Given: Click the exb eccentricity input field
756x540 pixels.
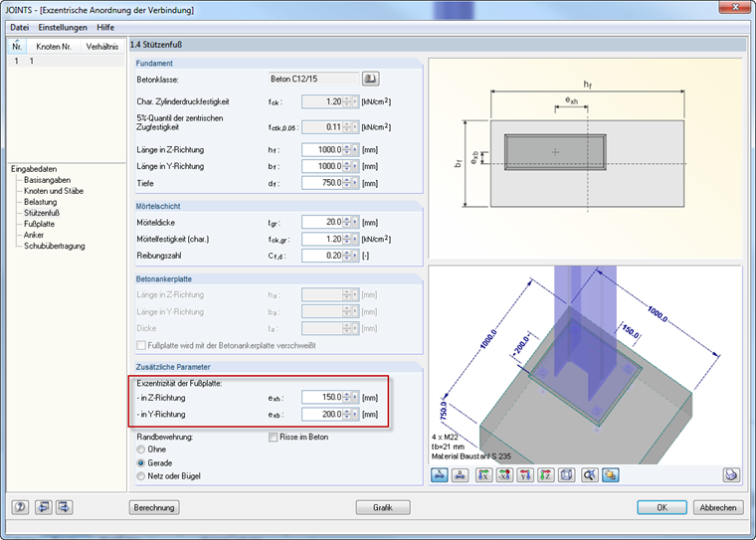Looking at the screenshot, I should (322, 414).
